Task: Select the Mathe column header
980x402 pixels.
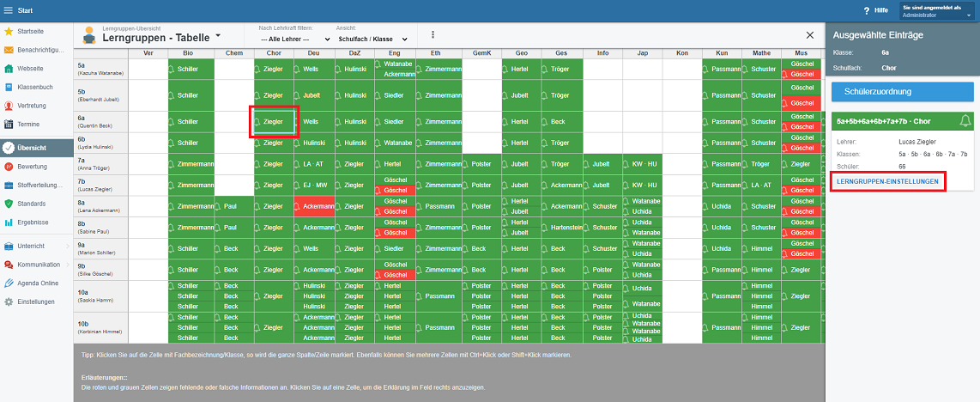Action: tap(761, 53)
